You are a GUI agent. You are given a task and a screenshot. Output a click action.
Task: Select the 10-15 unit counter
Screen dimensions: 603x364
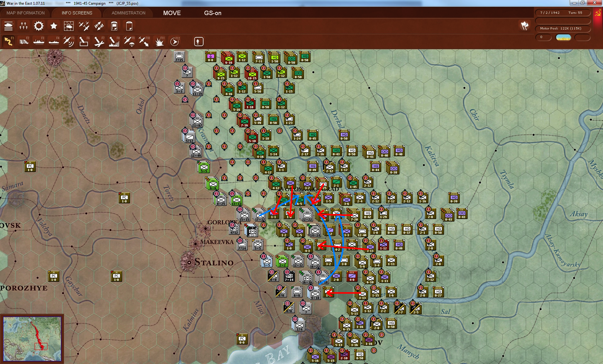252,74
